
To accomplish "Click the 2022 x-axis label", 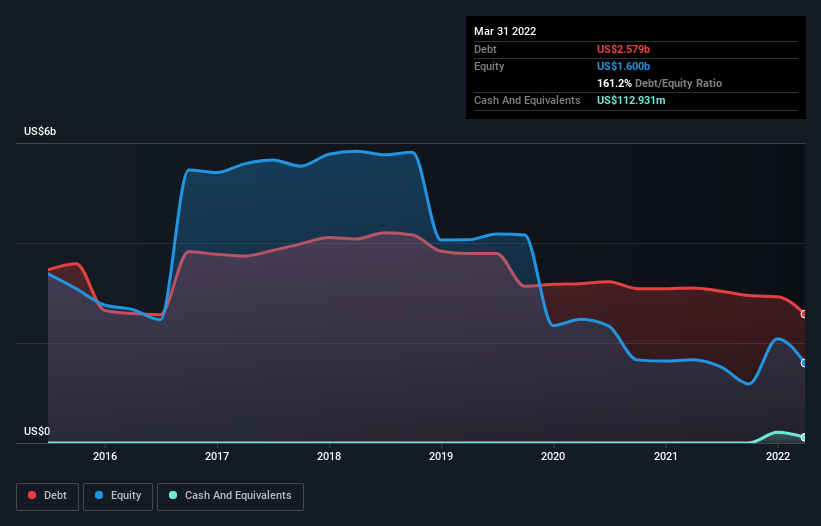I will coord(778,456).
